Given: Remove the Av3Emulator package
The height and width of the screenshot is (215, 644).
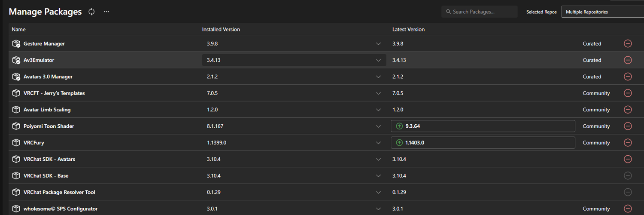Looking at the screenshot, I should click(628, 60).
